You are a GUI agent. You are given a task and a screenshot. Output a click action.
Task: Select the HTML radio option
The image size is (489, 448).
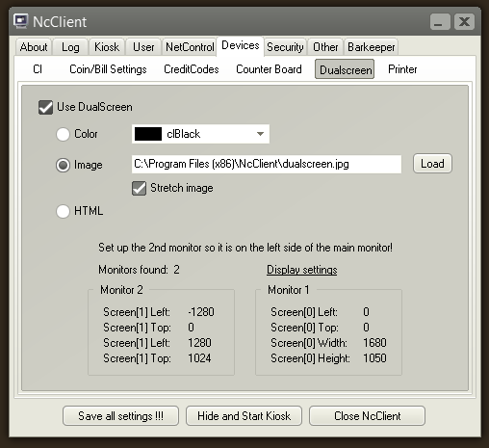[x=63, y=211]
